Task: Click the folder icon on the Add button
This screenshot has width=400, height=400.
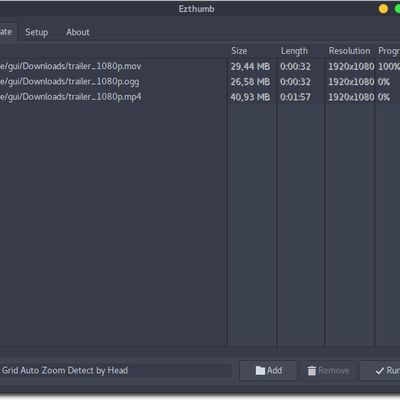Action: click(x=260, y=370)
